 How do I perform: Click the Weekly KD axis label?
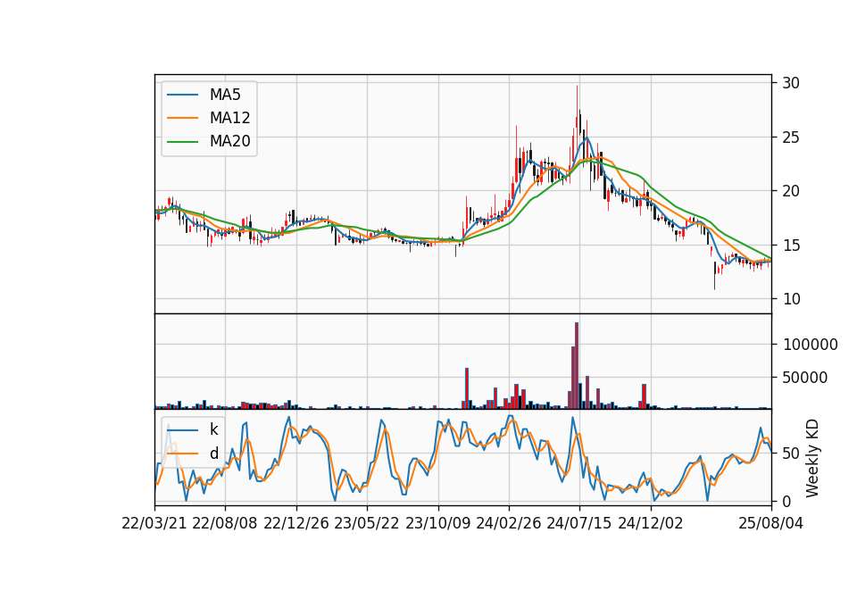point(812,458)
